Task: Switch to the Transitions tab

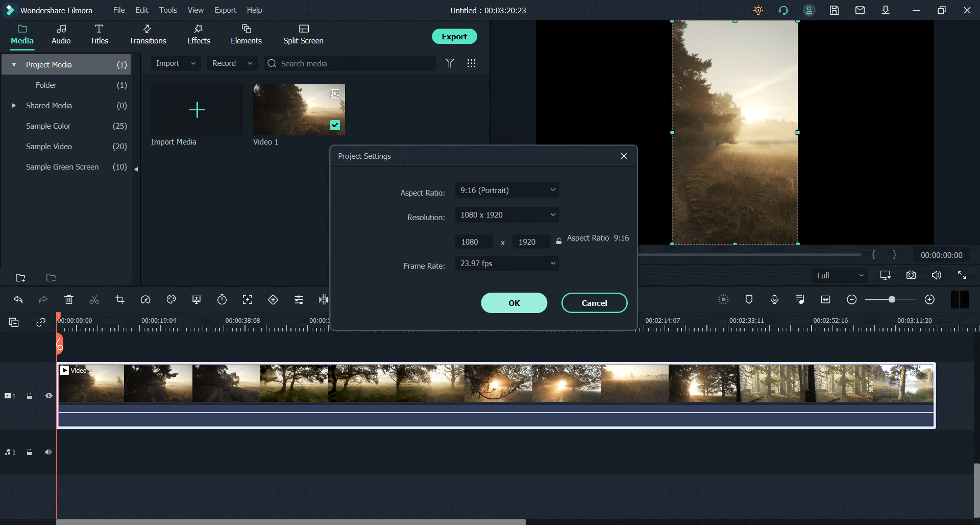Action: [148, 35]
